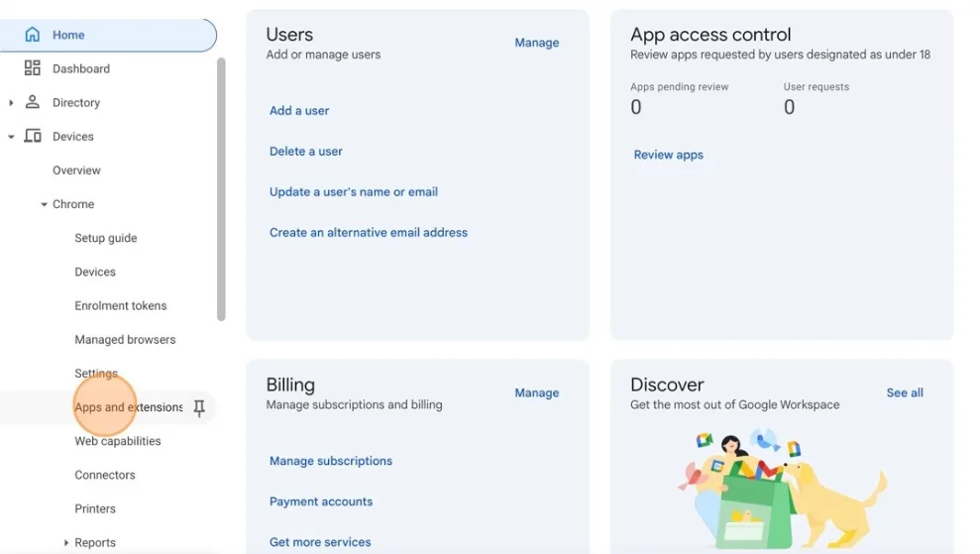Open the Chrome Setup guide

click(106, 238)
